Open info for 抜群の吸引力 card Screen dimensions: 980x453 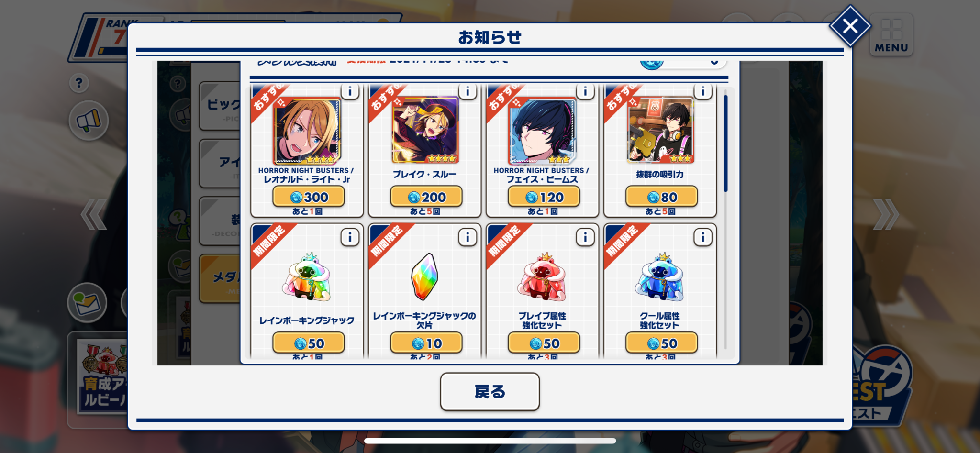pos(703,90)
